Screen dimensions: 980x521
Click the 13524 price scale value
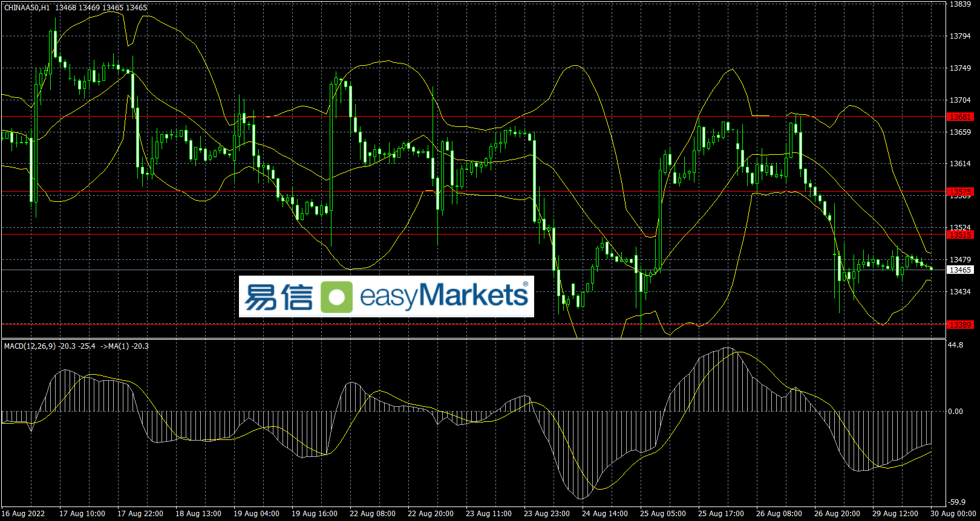coord(960,228)
